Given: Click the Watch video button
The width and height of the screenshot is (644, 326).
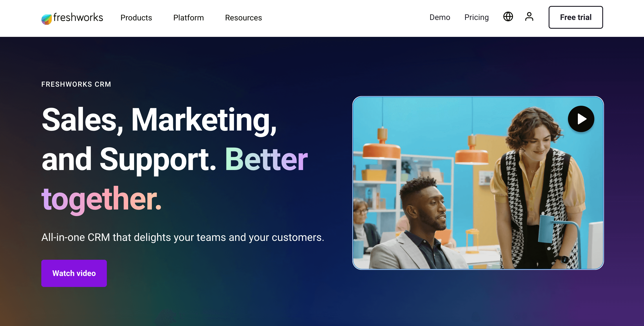Looking at the screenshot, I should 74,273.
